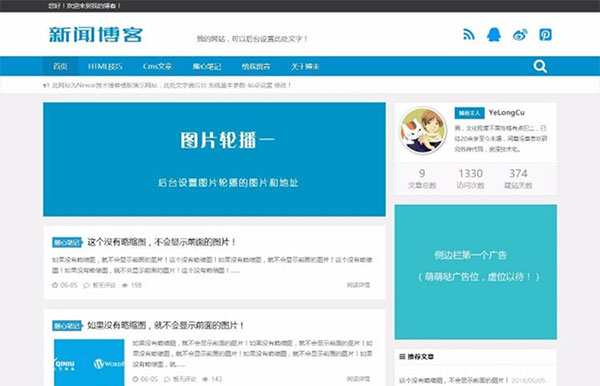Image resolution: width=600 pixels, height=386 pixels.
Task: Click the 06-05 date on first article
Action: (x=69, y=285)
